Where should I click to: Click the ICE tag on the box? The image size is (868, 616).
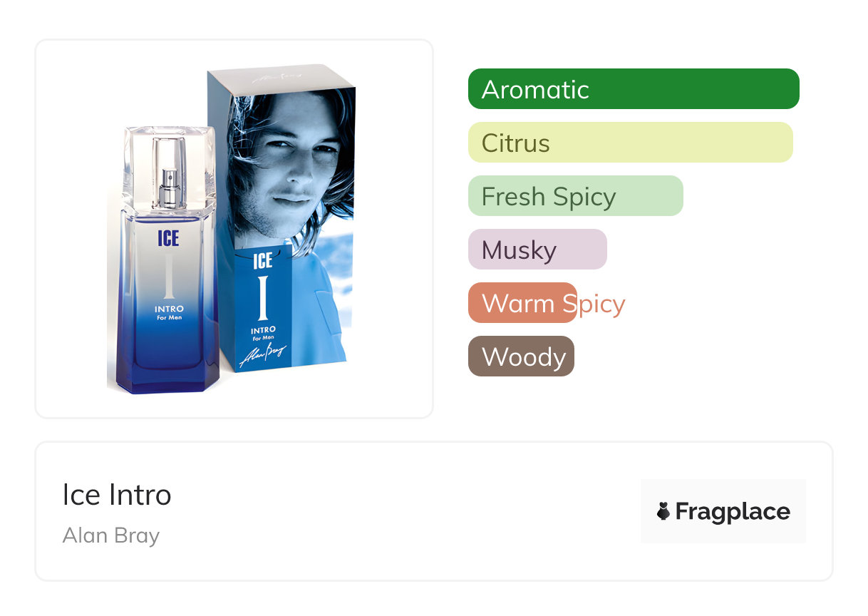263,260
